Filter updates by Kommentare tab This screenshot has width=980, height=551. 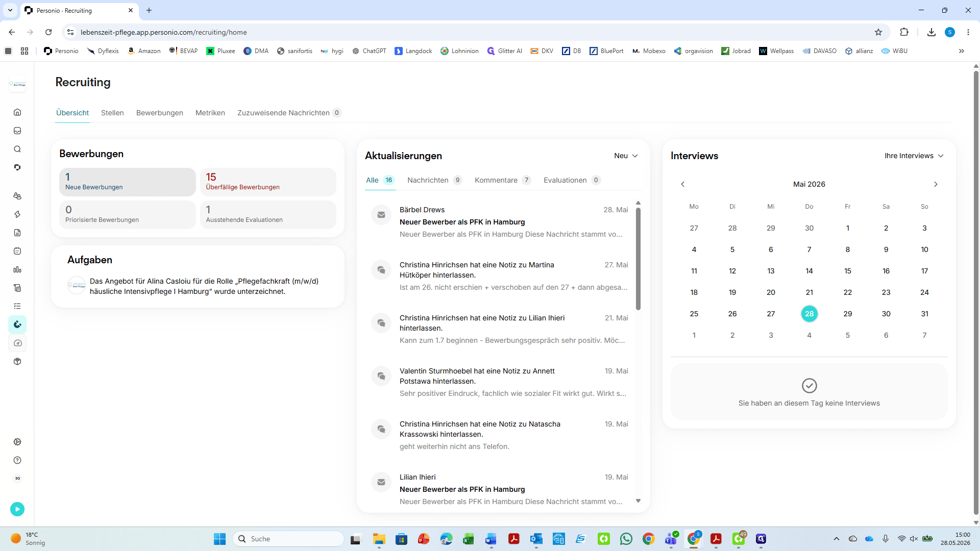503,180
